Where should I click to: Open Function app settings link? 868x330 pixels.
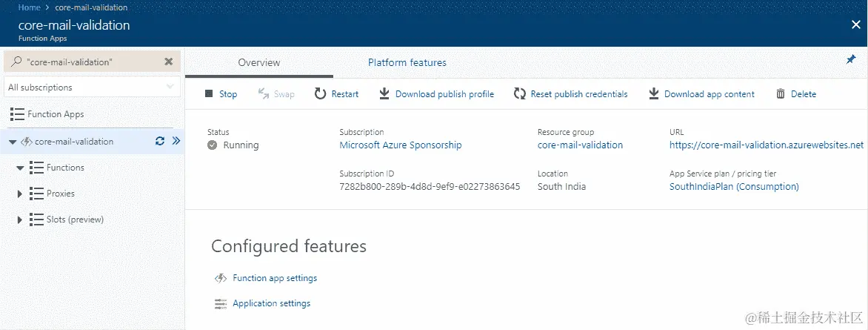click(275, 278)
